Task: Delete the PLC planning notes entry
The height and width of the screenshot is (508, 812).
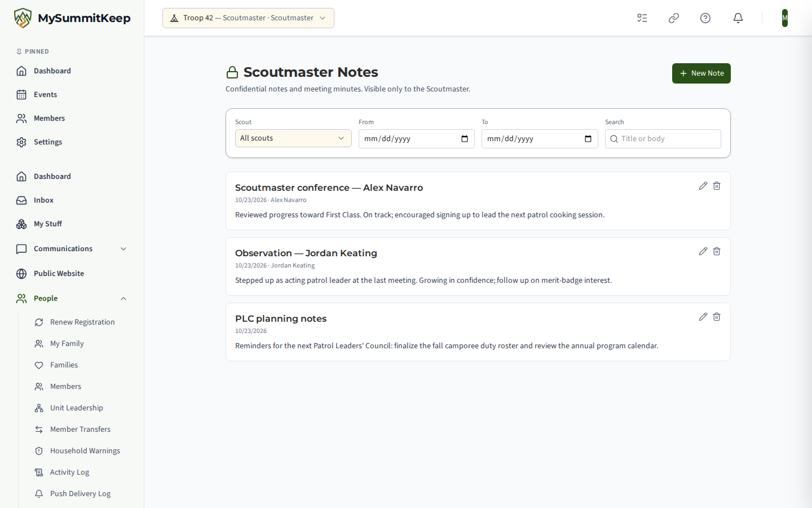Action: [x=717, y=317]
